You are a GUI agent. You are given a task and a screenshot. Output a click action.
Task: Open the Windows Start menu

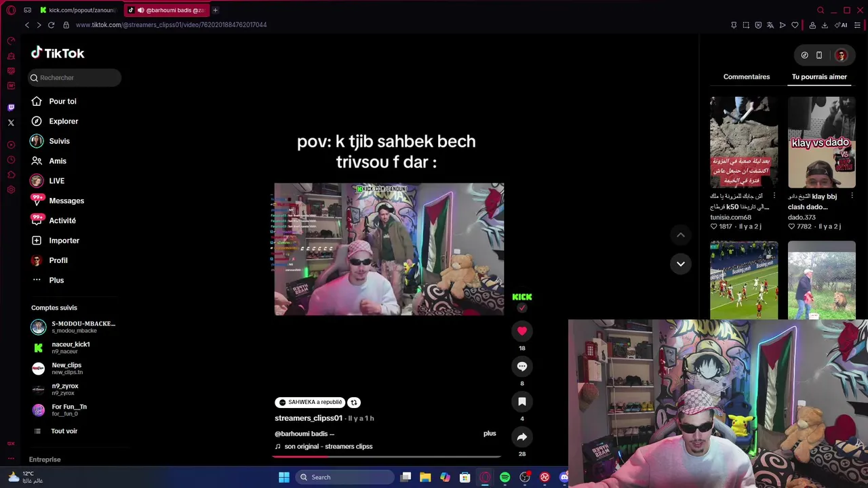284,477
